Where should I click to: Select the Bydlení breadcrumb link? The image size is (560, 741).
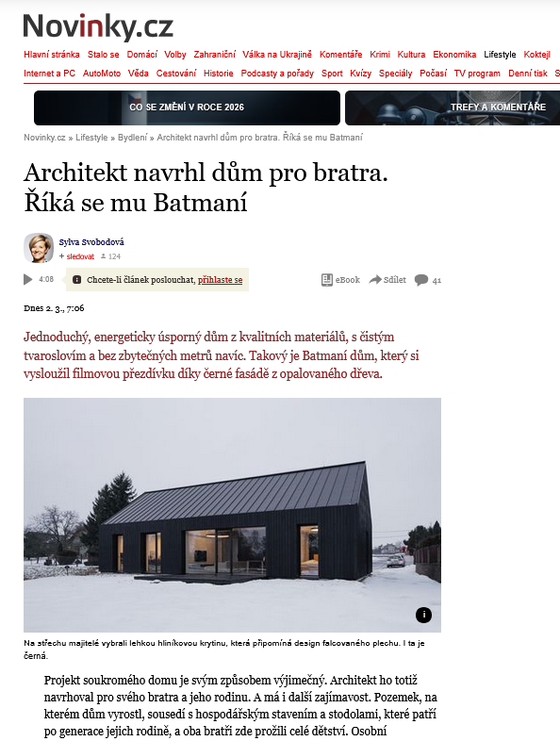click(132, 138)
